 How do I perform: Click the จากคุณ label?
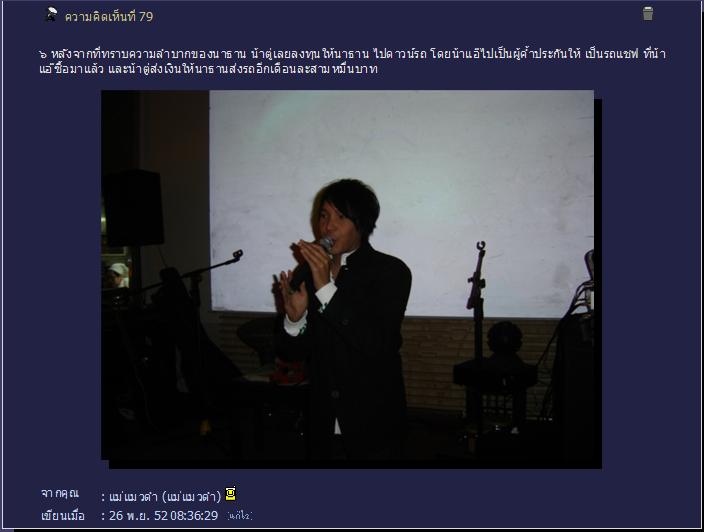click(x=60, y=493)
